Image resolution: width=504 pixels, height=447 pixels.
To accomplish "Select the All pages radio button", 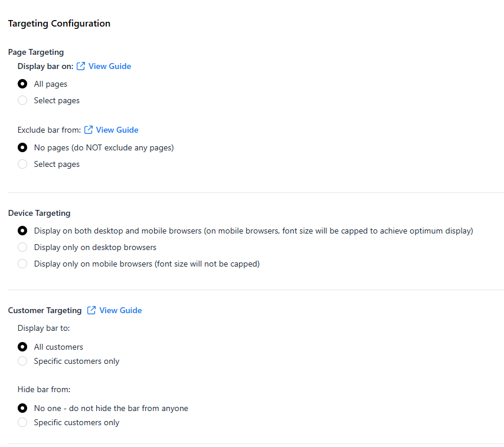I will [x=22, y=84].
